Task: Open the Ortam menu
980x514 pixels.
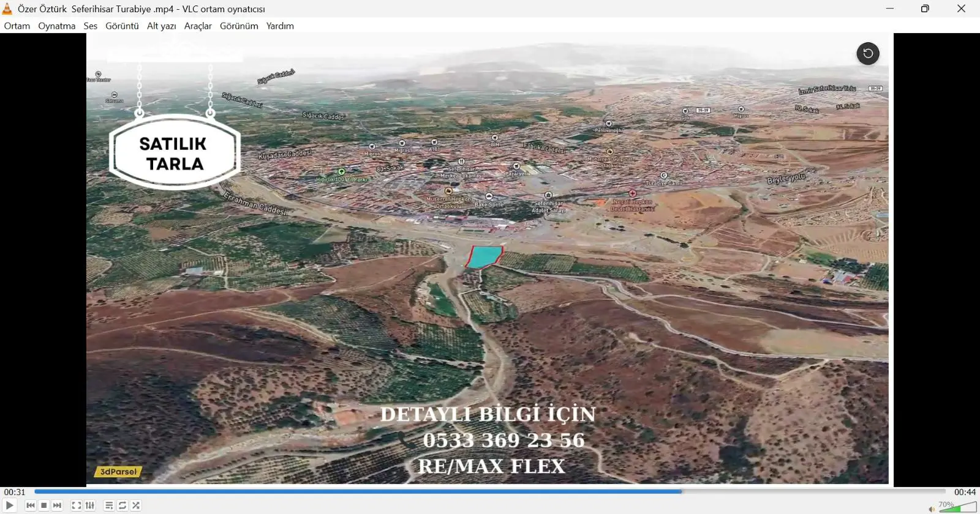Action: [x=17, y=26]
